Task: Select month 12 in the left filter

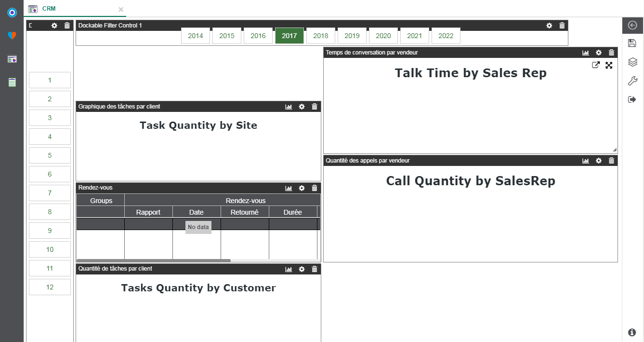Action: pyautogui.click(x=50, y=287)
